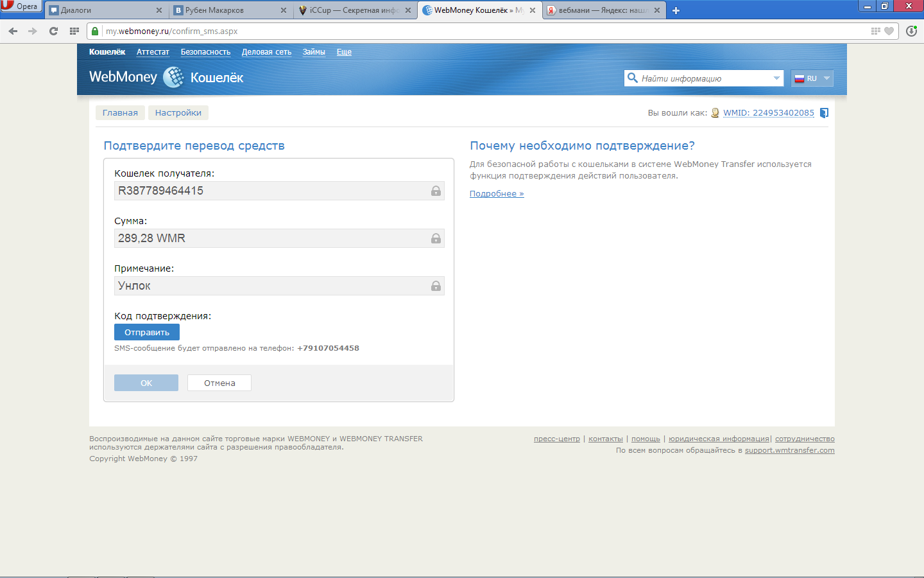Expand the search box dropdown arrow
924x578 pixels.
[x=776, y=78]
